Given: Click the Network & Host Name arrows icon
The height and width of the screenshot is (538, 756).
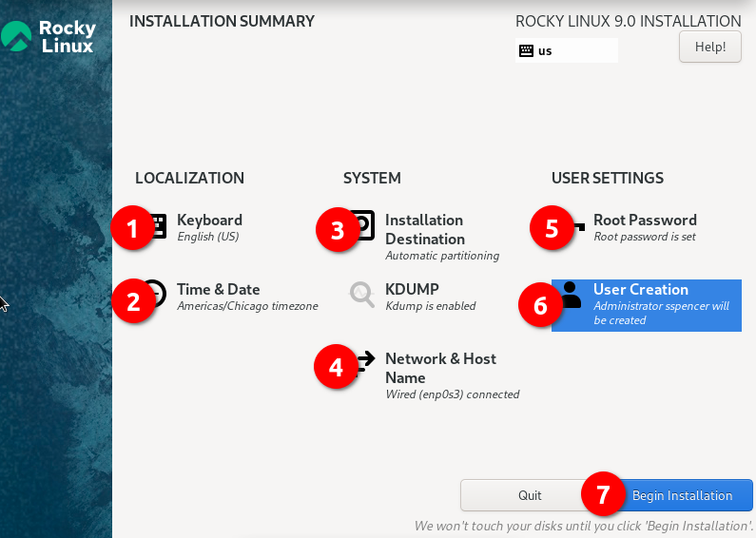Looking at the screenshot, I should (365, 362).
